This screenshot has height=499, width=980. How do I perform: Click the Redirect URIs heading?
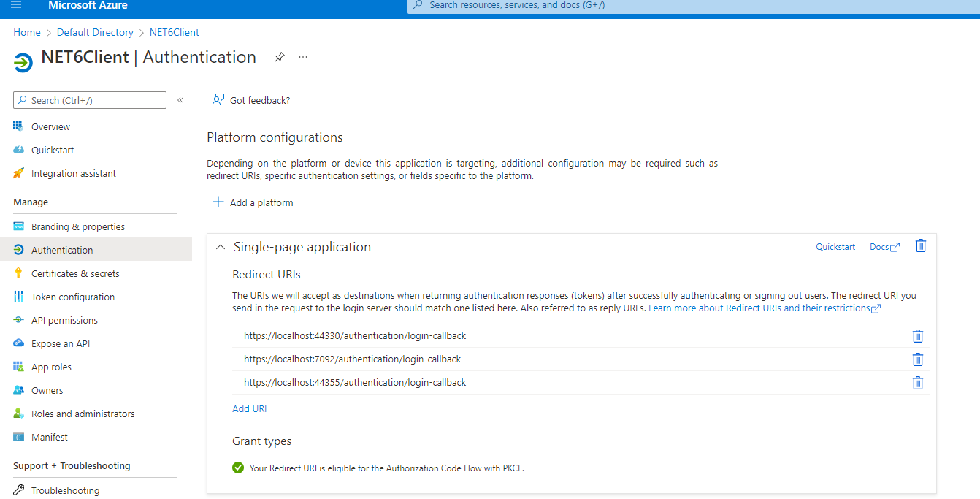click(267, 275)
